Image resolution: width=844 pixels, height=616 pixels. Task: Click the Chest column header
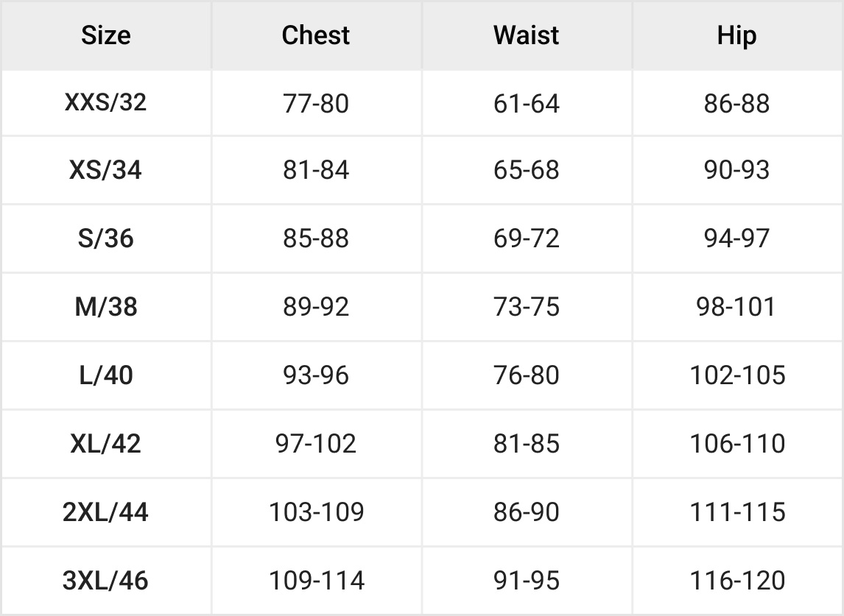[x=316, y=35]
